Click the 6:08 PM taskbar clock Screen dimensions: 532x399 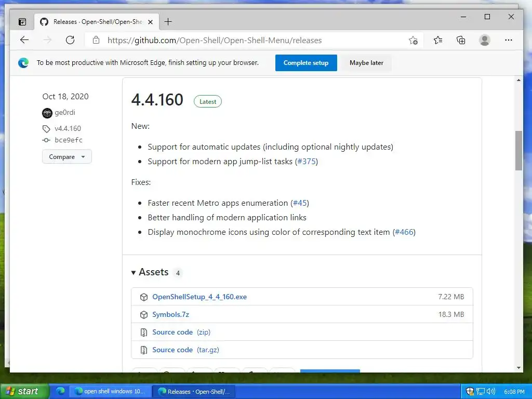(514, 392)
